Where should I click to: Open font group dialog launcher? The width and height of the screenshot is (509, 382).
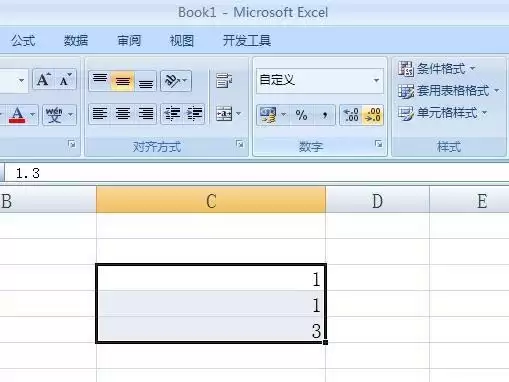click(71, 144)
